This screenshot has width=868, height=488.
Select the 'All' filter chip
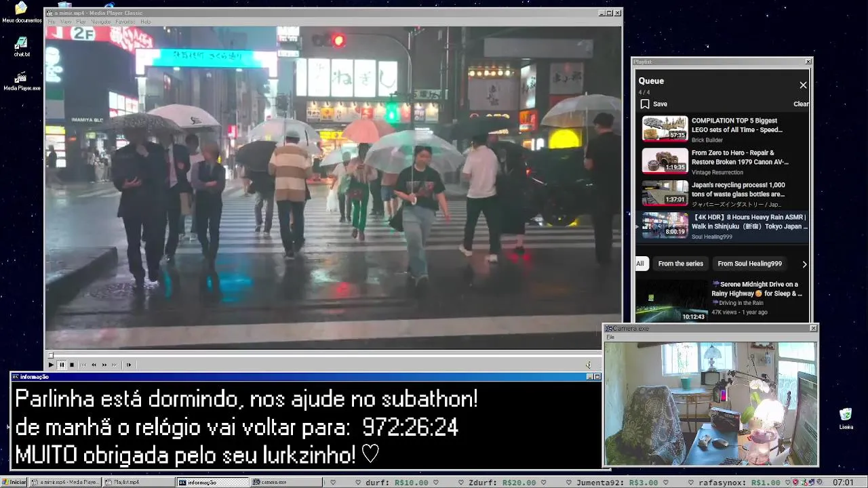[640, 264]
